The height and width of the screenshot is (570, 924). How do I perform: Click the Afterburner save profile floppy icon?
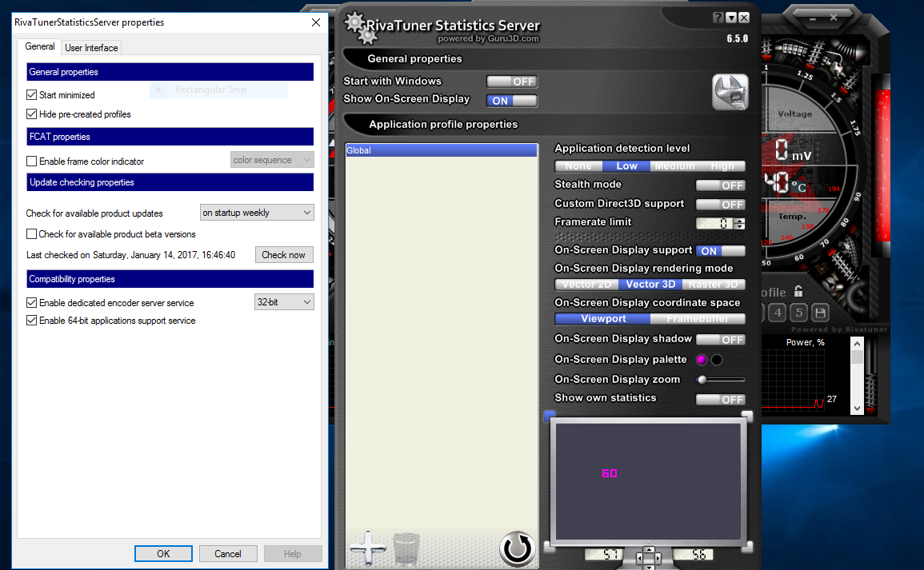click(x=820, y=313)
